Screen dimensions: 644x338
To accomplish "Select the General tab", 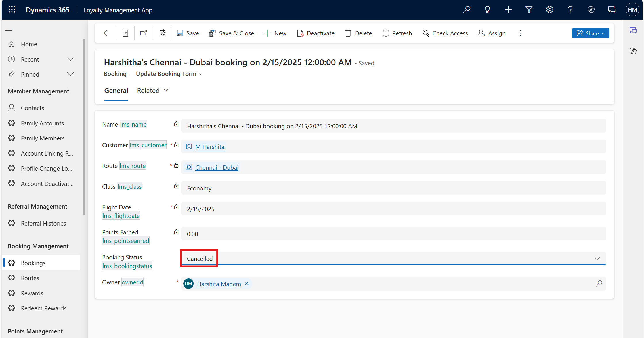I will pos(116,91).
